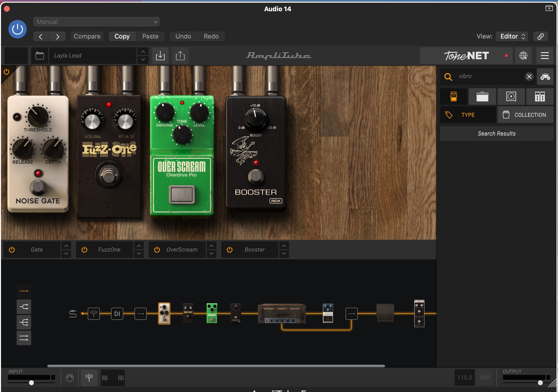The image size is (558, 392).
Task: Switch to the TYPE filter tab
Action: click(x=468, y=115)
